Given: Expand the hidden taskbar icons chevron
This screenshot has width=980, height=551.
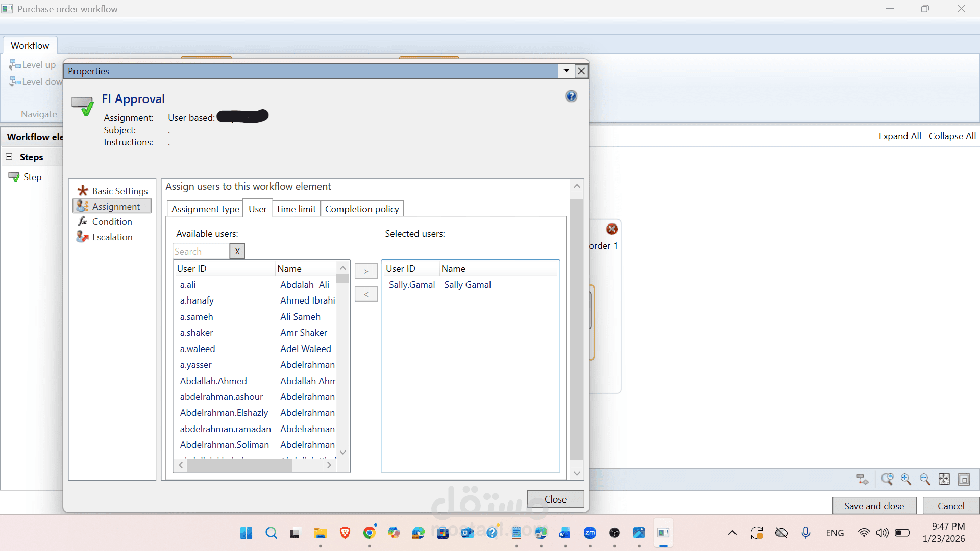Looking at the screenshot, I should pos(732,532).
